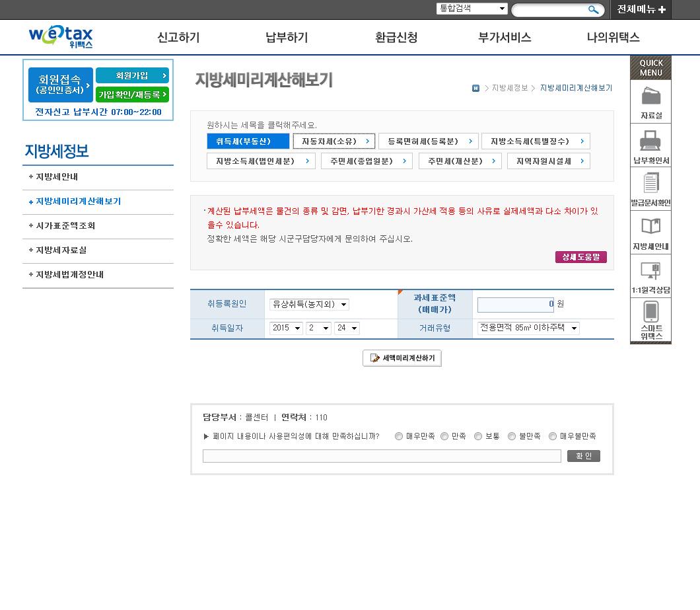Click the home icon in breadcrumb
This screenshot has height=610, width=700.
coord(476,88)
